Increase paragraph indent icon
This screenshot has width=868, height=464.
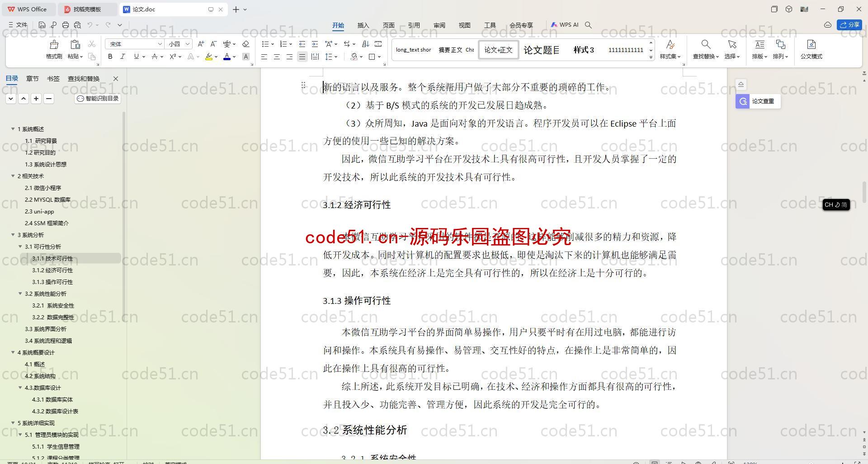coord(315,44)
